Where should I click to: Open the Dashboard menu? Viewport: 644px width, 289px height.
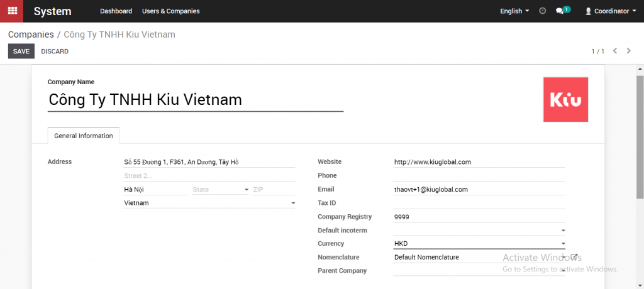116,11
